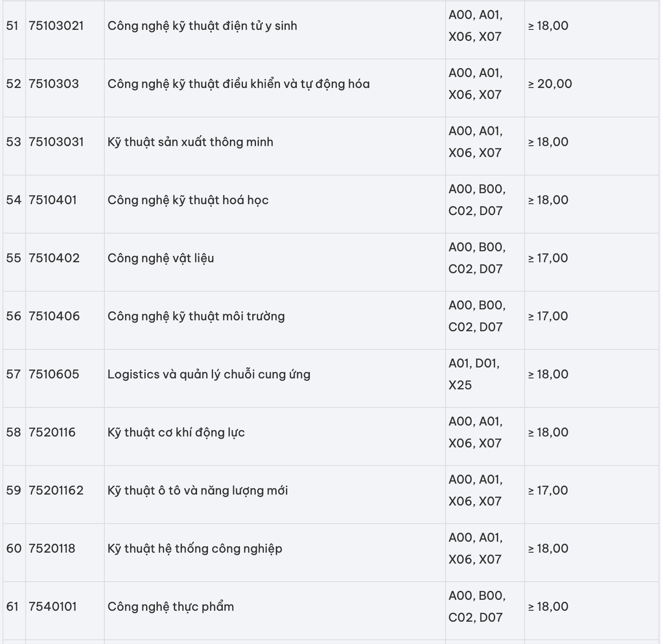Select major code 7540101

click(x=52, y=607)
